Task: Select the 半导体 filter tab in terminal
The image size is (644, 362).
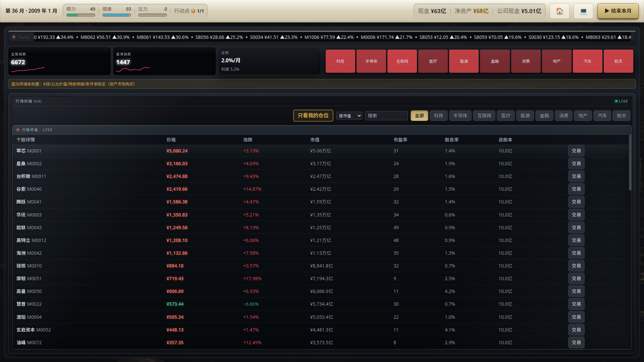Action: tap(460, 116)
